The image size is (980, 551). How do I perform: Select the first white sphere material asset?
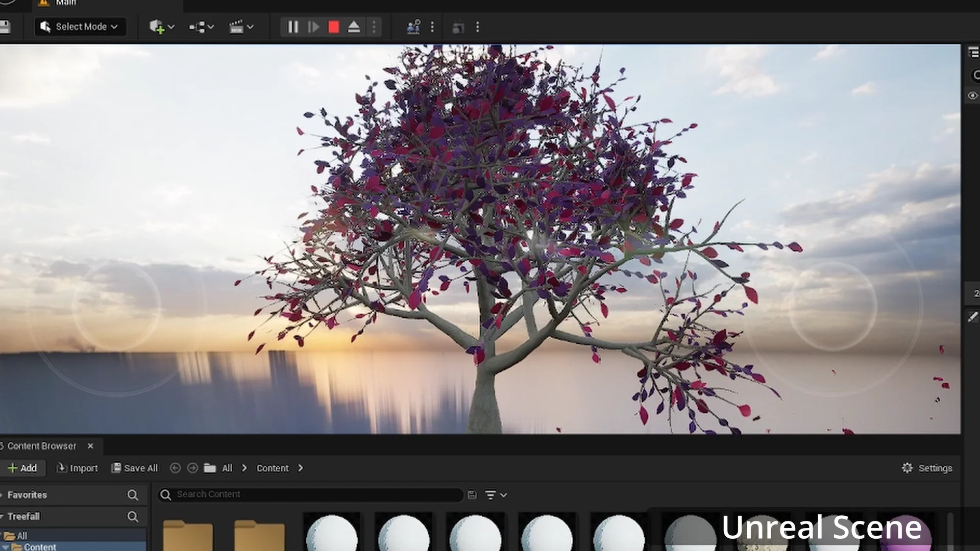(x=332, y=532)
